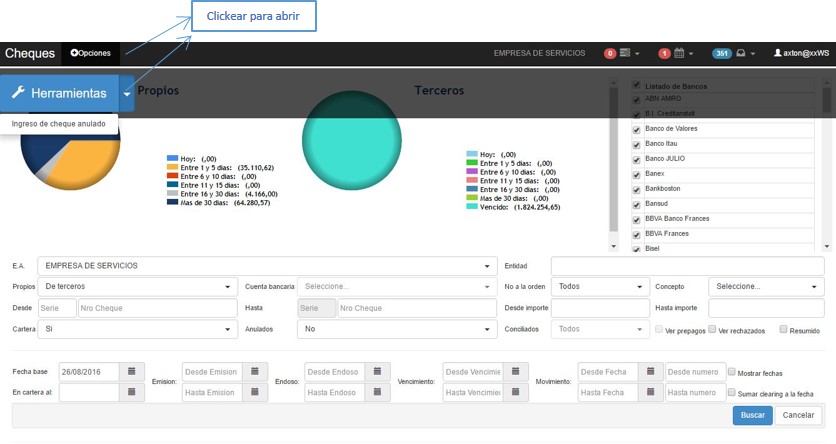Open calendar picker for Hasta Endoso
Screen dimensions: 836x444
376,392
